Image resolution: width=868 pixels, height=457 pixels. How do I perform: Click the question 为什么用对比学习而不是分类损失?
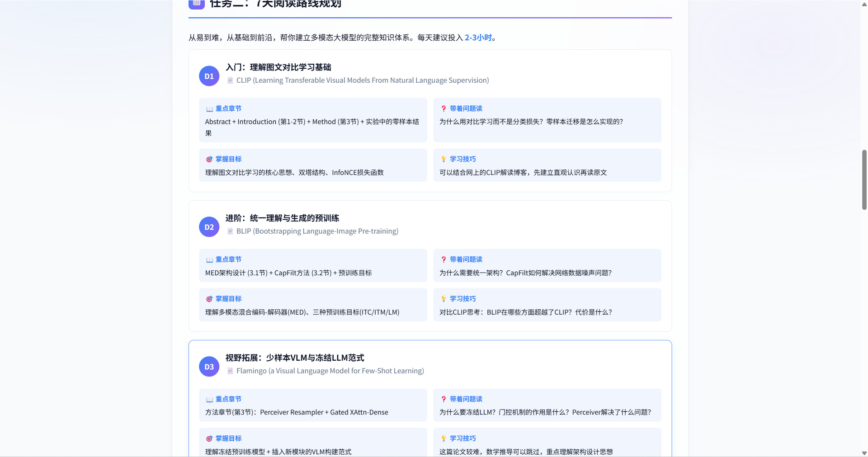coord(531,122)
